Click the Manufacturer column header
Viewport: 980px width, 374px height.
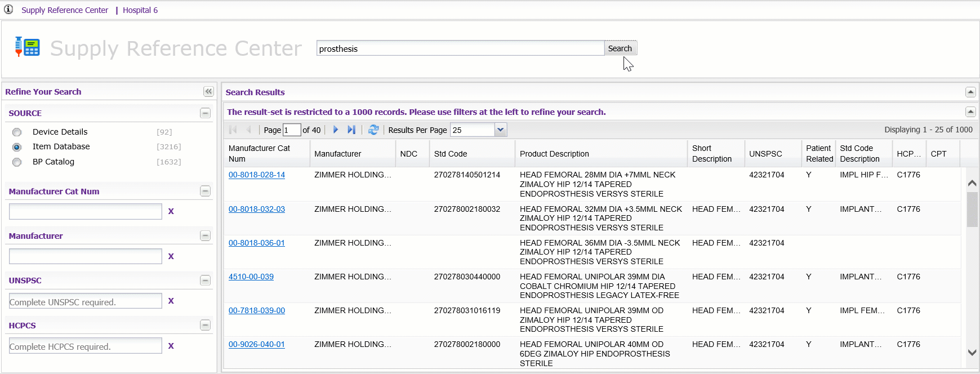click(x=337, y=154)
